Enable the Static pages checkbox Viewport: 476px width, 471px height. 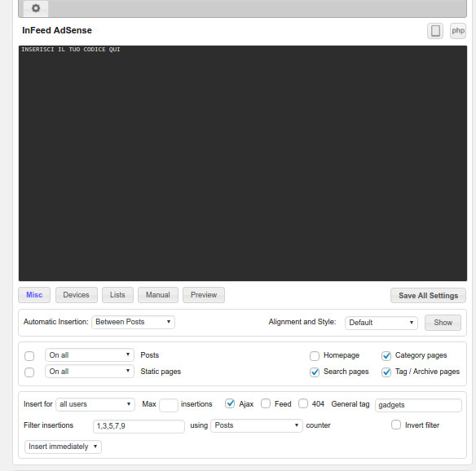(29, 372)
